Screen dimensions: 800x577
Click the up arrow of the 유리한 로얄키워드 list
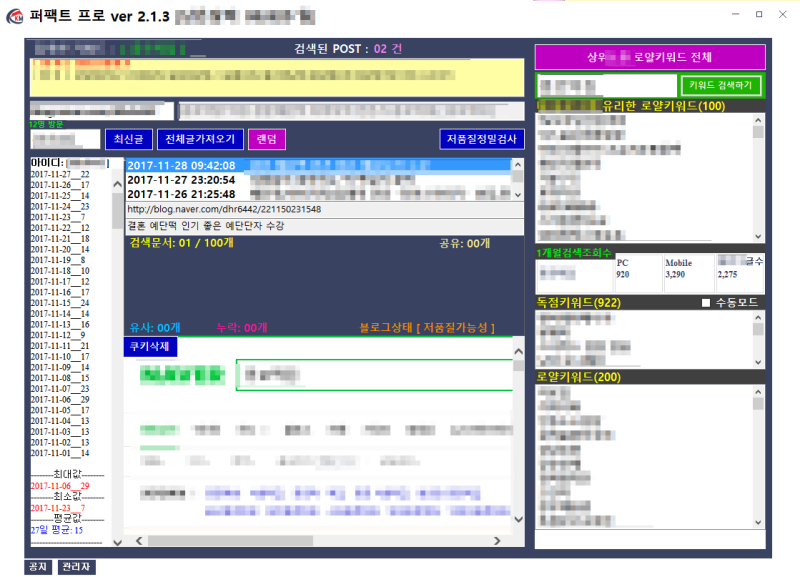coord(758,120)
